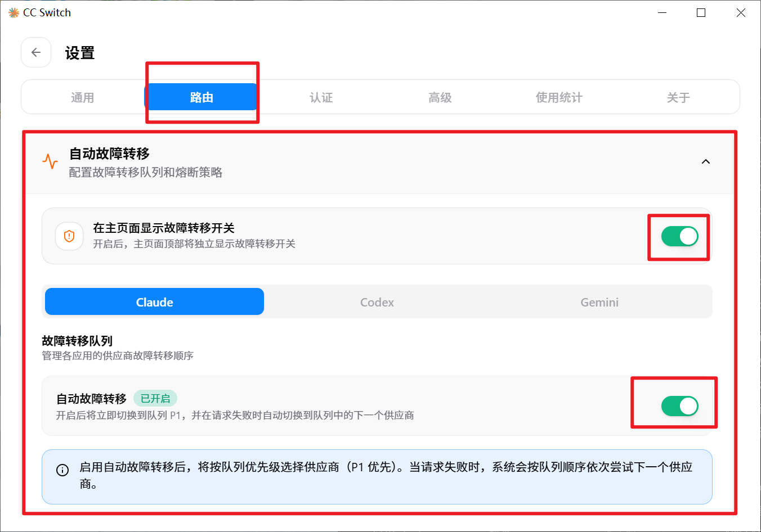This screenshot has height=532, width=761.
Task: Click the 故障转移队列 heading
Action: tap(77, 341)
